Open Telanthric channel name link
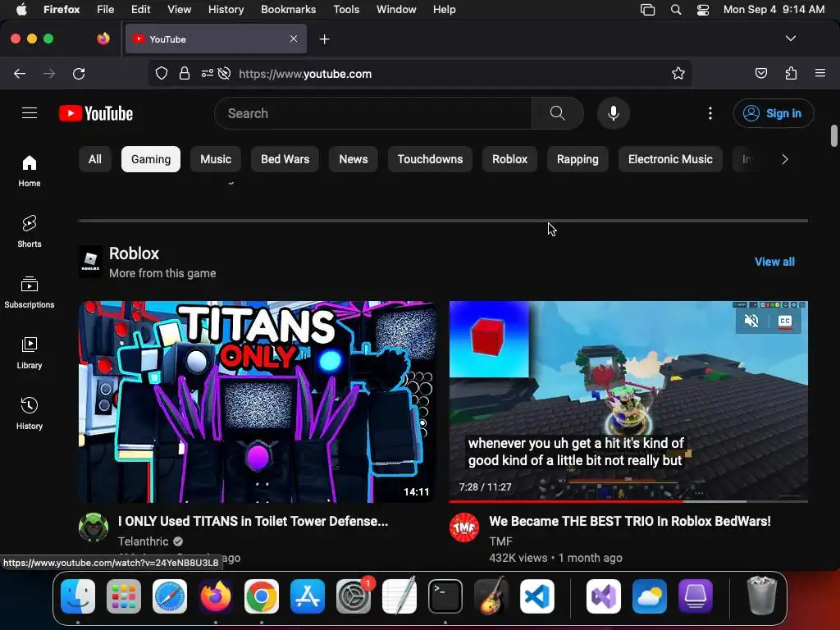Screen dimensions: 840x630 tap(143, 541)
